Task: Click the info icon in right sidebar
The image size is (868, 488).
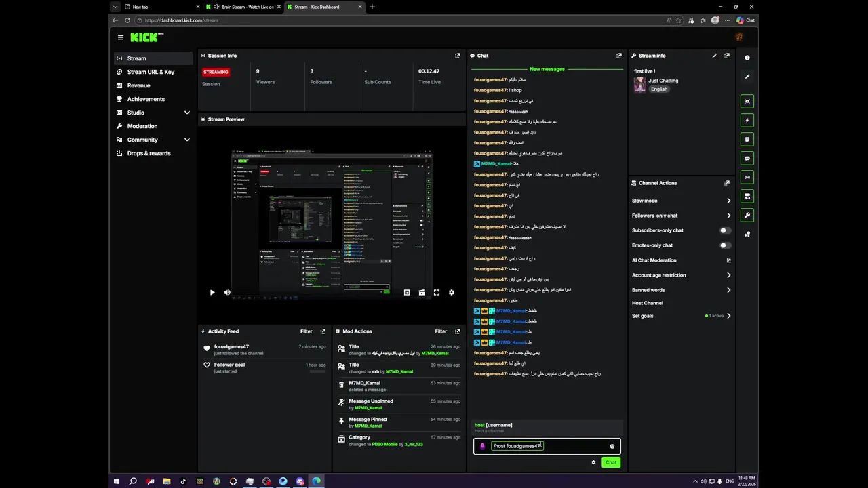Action: tap(747, 58)
